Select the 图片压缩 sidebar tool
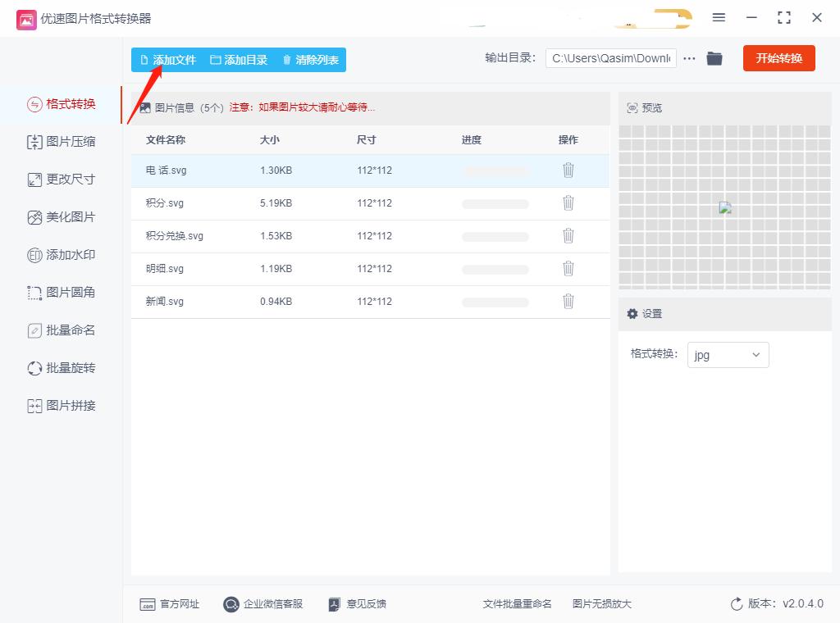The width and height of the screenshot is (840, 623). 62,141
